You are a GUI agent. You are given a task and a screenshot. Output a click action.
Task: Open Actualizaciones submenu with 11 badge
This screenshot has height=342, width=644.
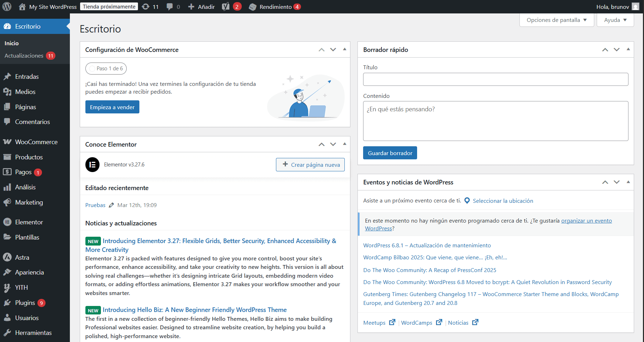point(30,56)
